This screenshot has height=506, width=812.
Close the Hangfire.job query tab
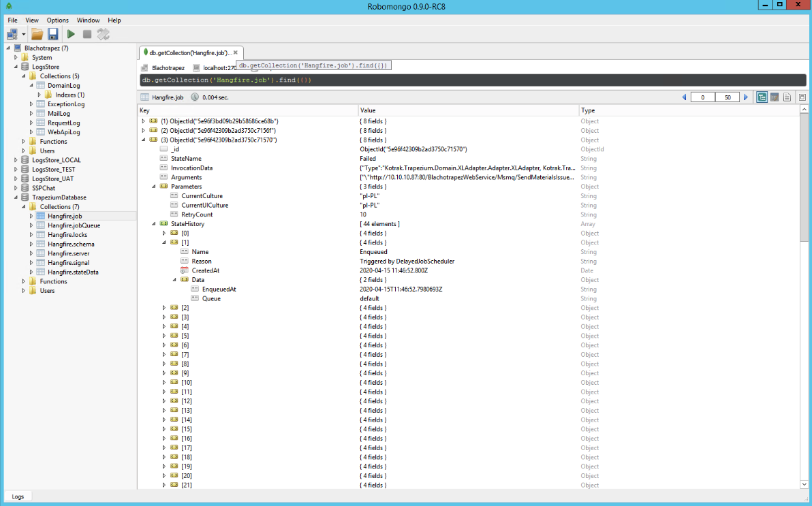pos(235,53)
